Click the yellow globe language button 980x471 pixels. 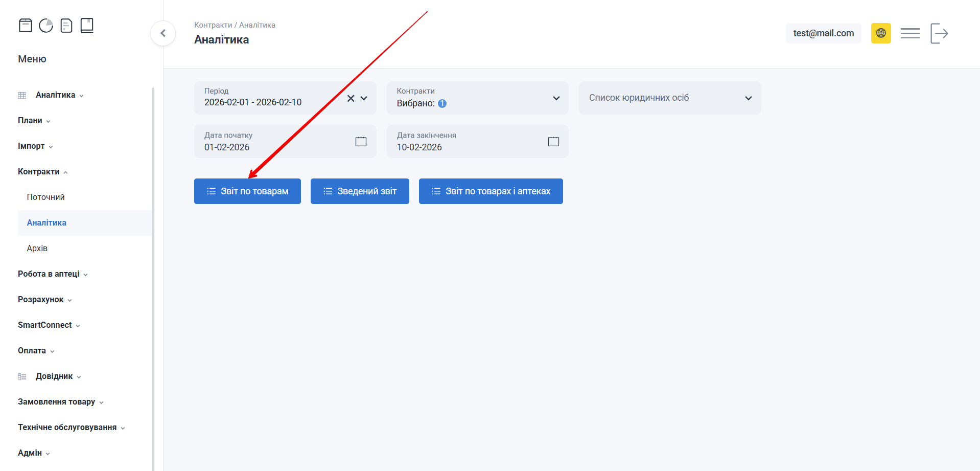coord(881,33)
